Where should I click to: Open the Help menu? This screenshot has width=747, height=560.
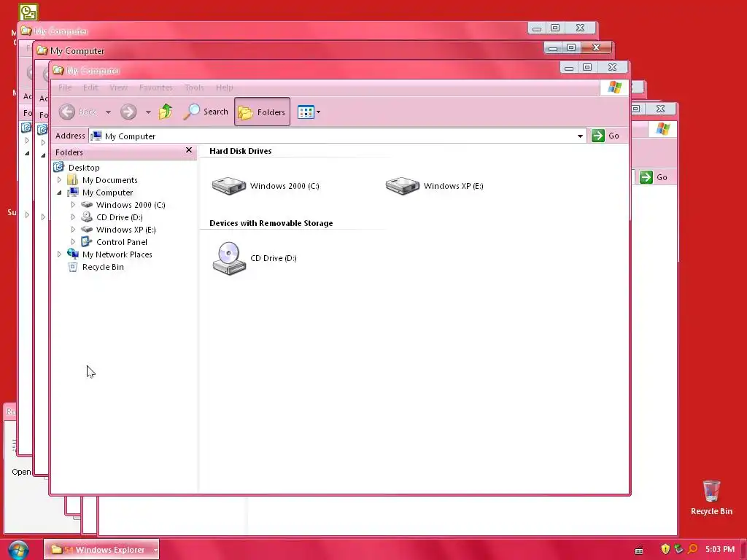coord(225,87)
